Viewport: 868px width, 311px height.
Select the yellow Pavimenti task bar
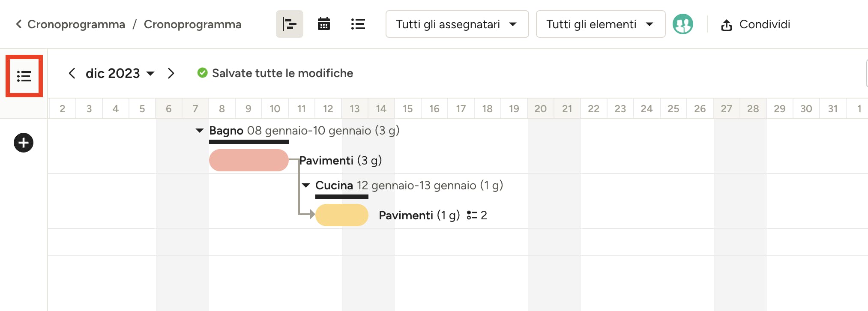[x=342, y=215]
